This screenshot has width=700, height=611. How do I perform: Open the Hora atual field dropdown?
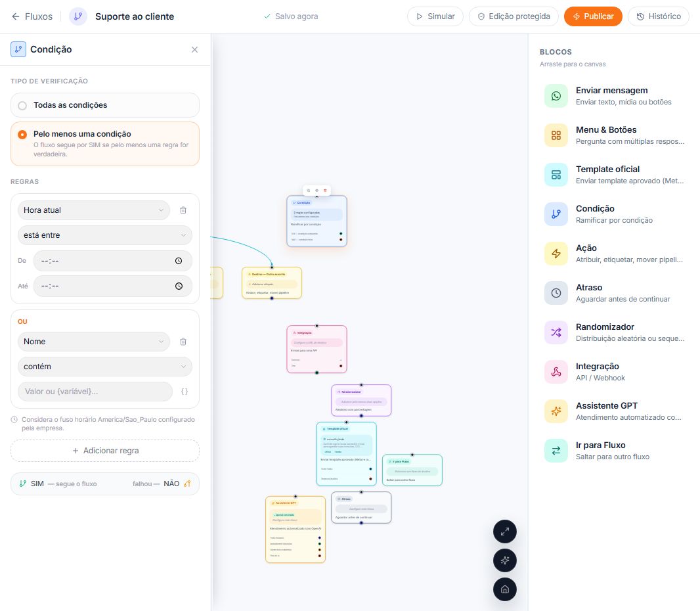coord(94,210)
